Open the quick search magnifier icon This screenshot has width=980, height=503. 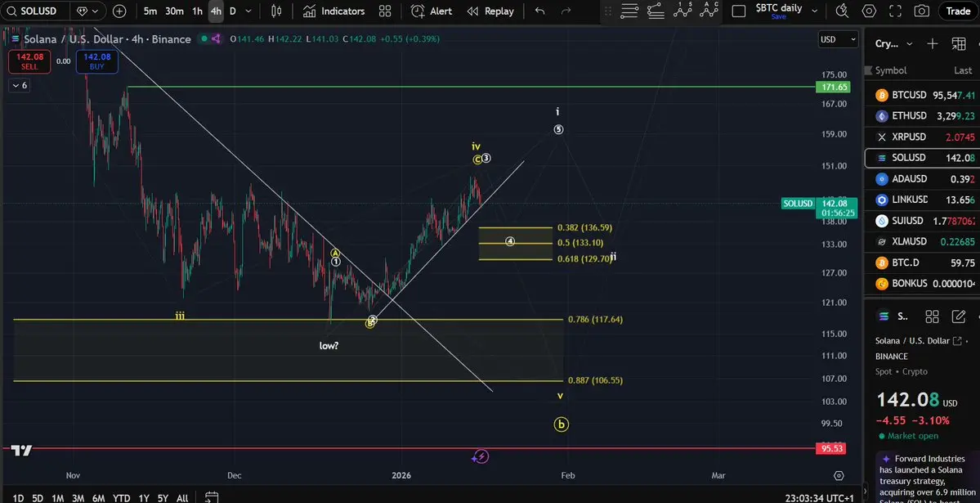(x=842, y=11)
